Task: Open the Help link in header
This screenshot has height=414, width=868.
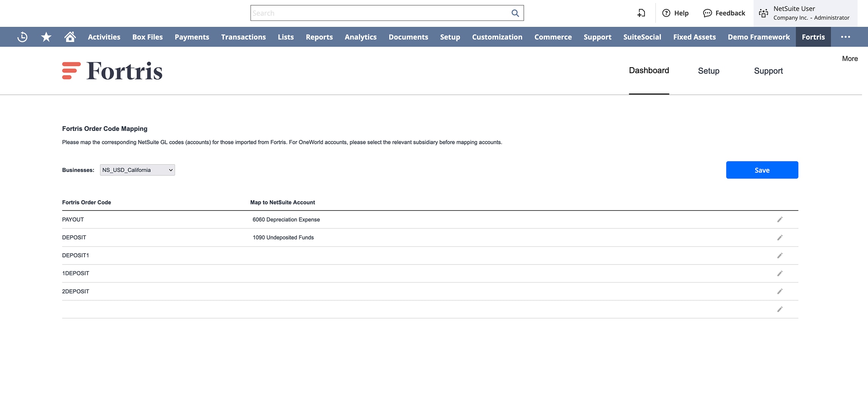Action: tap(676, 13)
